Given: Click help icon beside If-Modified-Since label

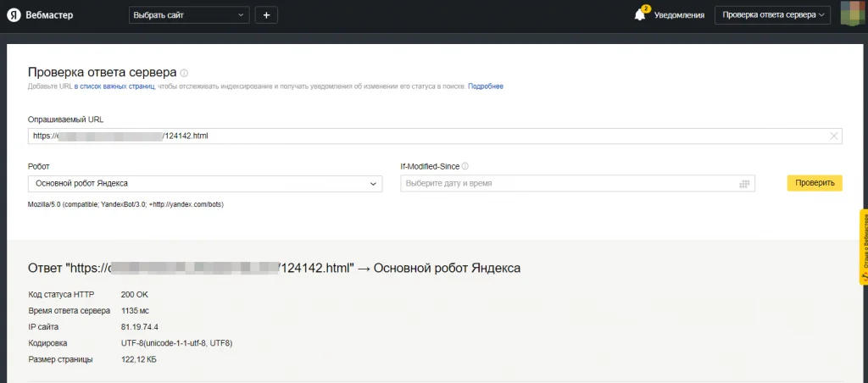Looking at the screenshot, I should pyautogui.click(x=465, y=167).
